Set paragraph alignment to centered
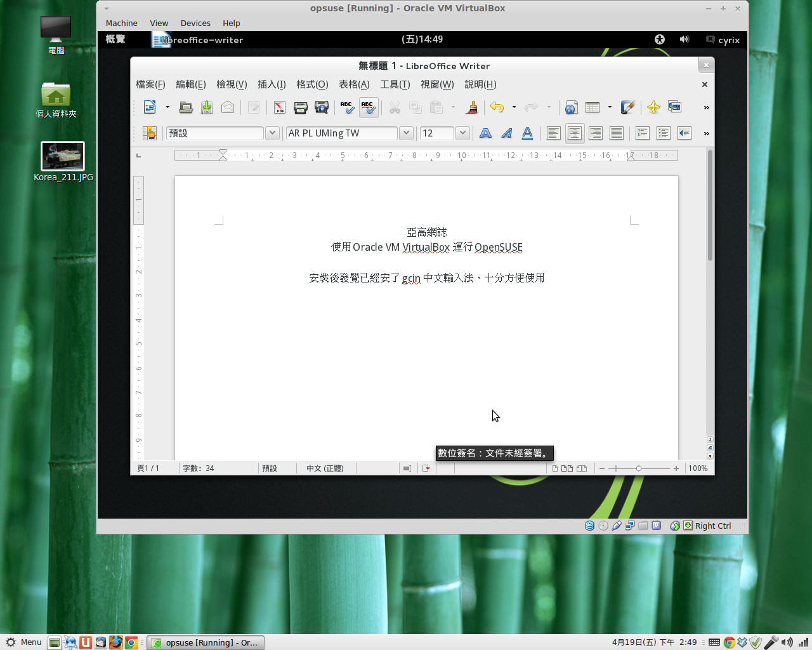The width and height of the screenshot is (812, 650). click(575, 133)
